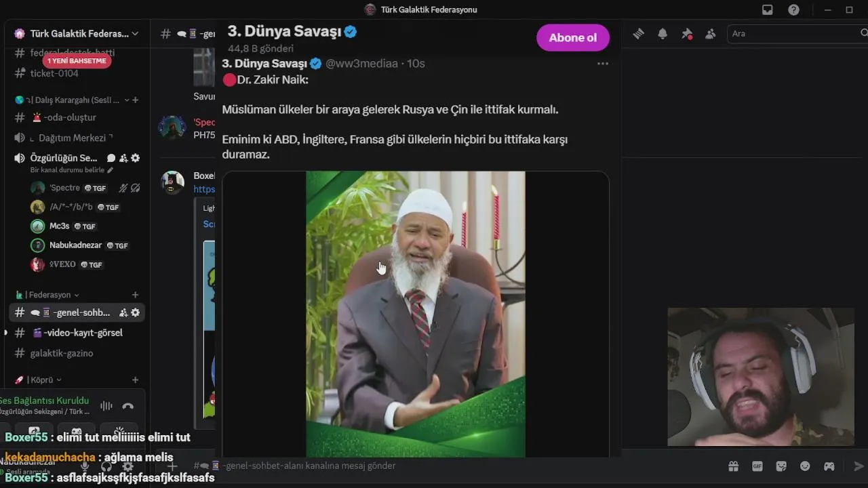Add channel to Dalış Karargahı category
The image size is (868, 488).
136,100
